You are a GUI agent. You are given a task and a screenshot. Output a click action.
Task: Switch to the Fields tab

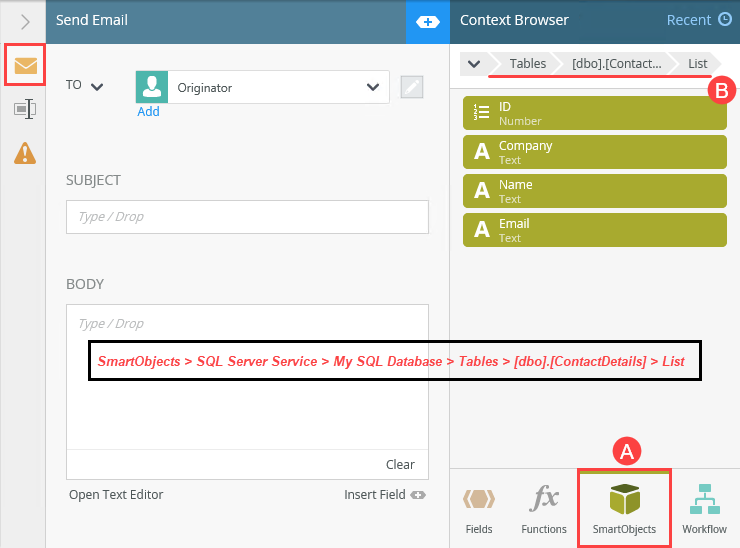479,509
